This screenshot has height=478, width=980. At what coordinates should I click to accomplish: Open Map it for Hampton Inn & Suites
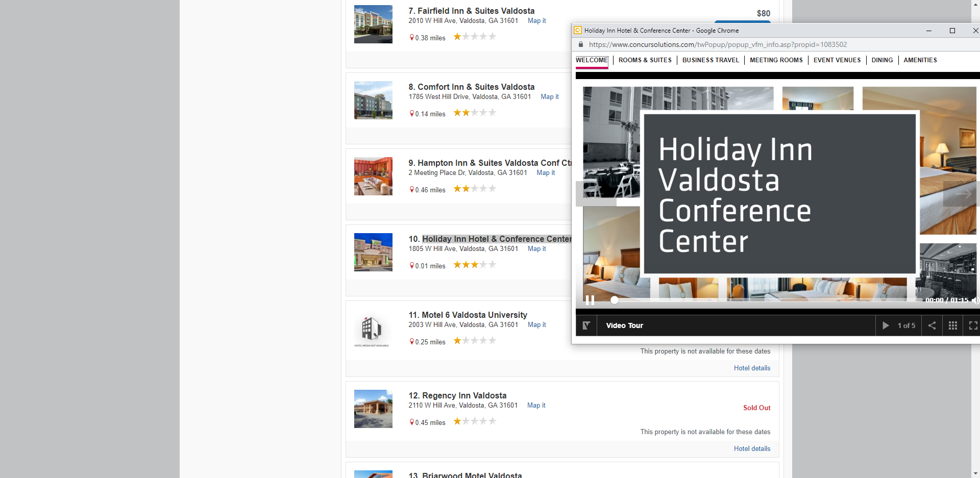tap(546, 173)
